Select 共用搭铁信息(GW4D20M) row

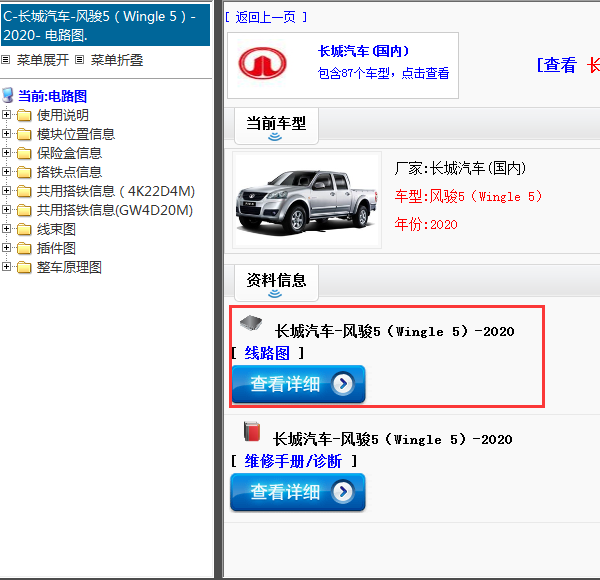click(115, 210)
